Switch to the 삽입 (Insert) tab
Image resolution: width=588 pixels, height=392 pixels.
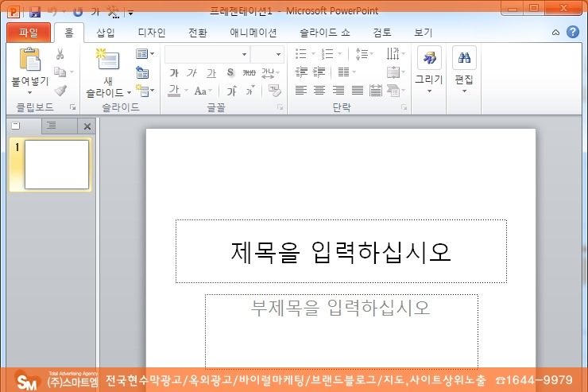click(105, 33)
